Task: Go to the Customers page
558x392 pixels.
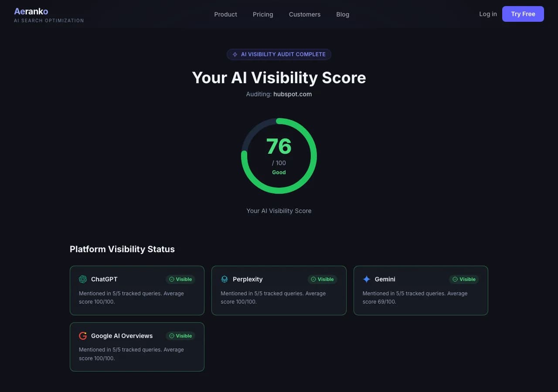Action: [305, 14]
